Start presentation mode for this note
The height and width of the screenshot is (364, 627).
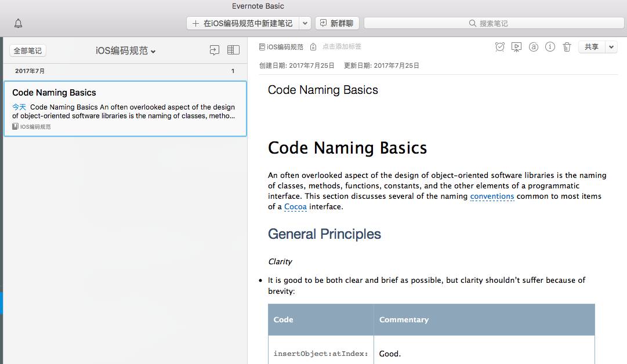tap(516, 47)
